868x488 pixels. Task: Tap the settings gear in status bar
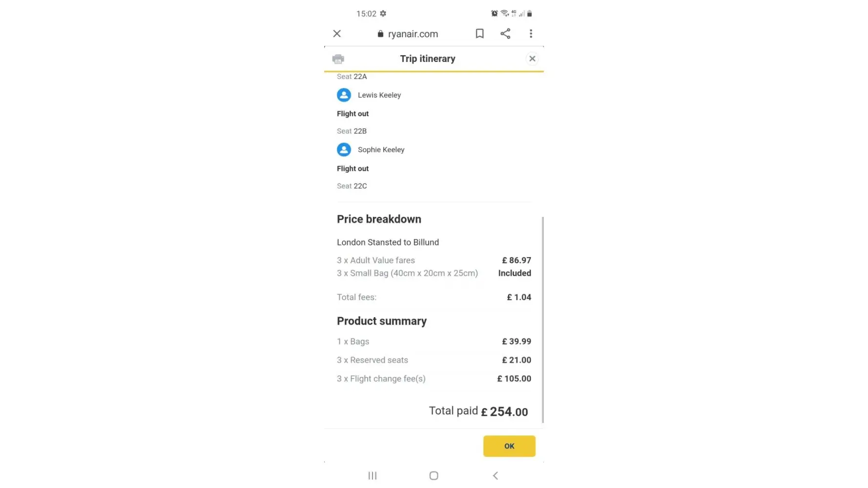click(383, 14)
